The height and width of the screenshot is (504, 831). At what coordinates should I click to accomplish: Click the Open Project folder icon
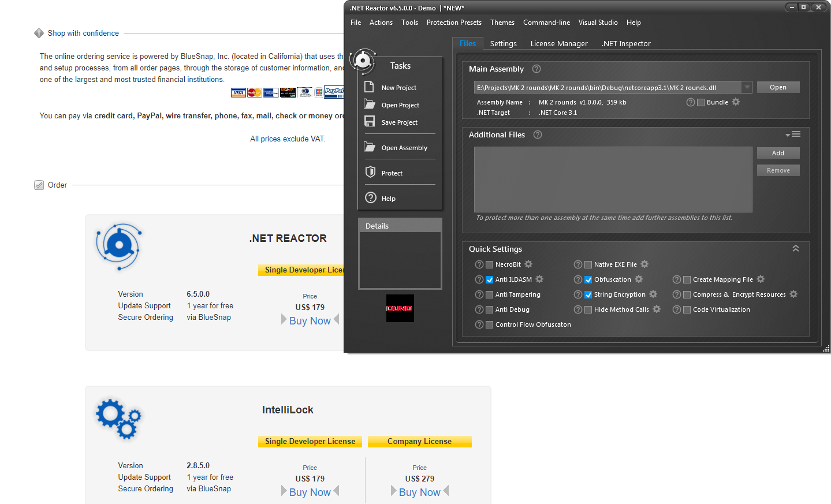pos(370,104)
